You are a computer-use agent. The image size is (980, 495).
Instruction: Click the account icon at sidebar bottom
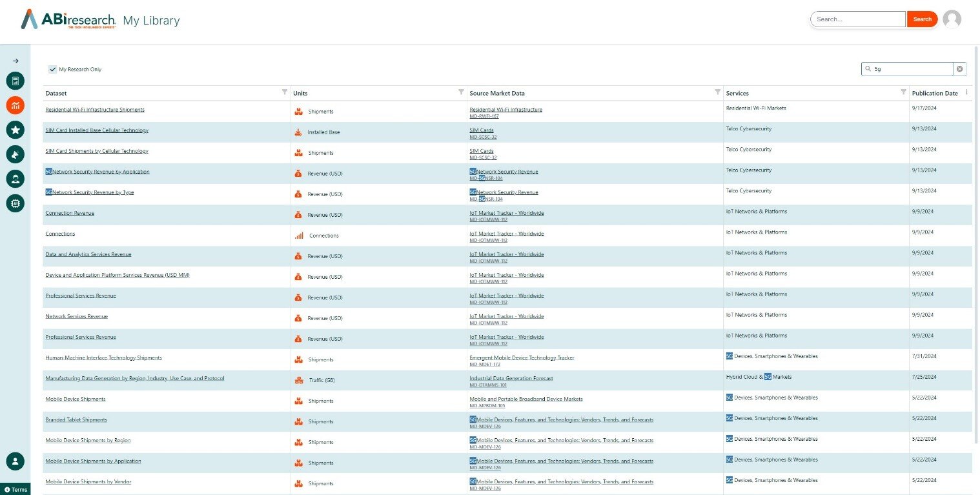(x=15, y=461)
